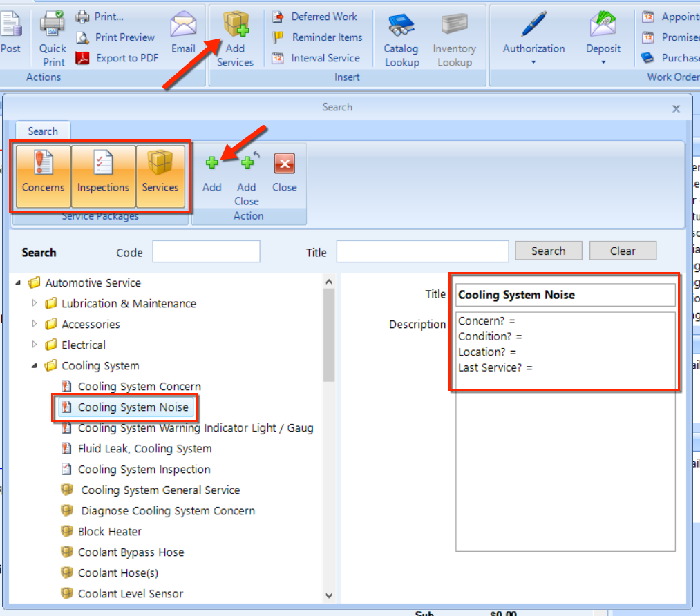
Task: Switch to the Search tab
Action: point(43,131)
